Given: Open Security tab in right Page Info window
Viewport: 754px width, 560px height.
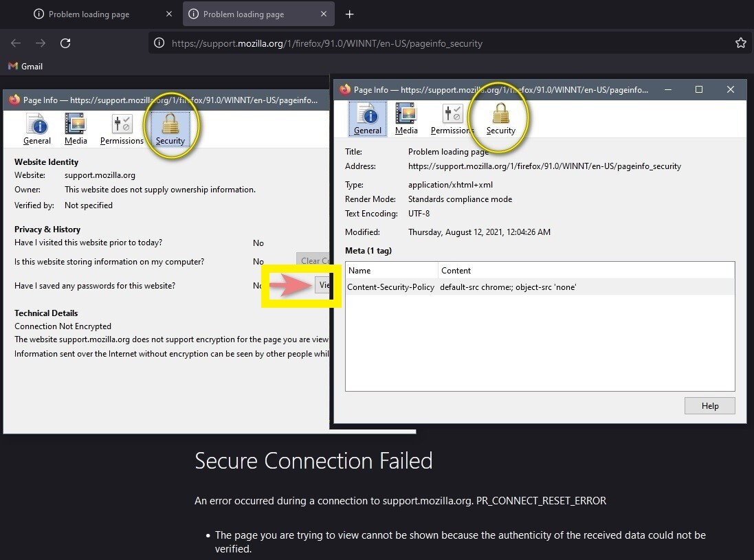Looking at the screenshot, I should pos(500,119).
